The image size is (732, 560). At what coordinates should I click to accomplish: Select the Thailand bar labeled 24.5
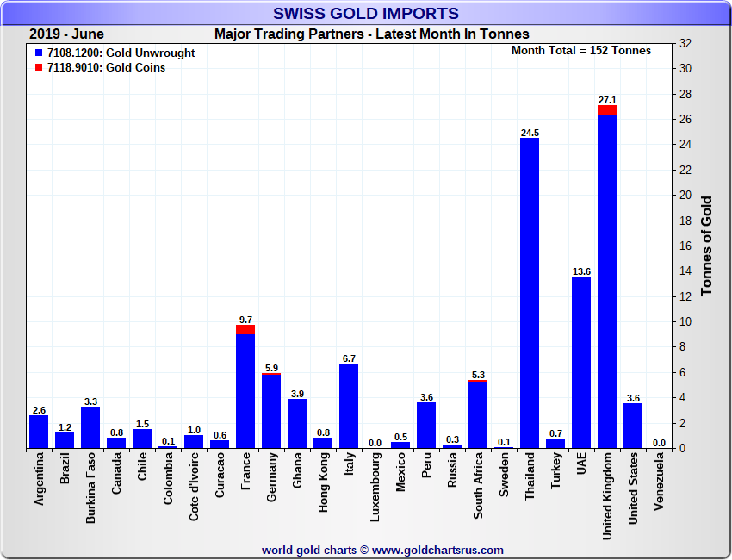click(530, 293)
